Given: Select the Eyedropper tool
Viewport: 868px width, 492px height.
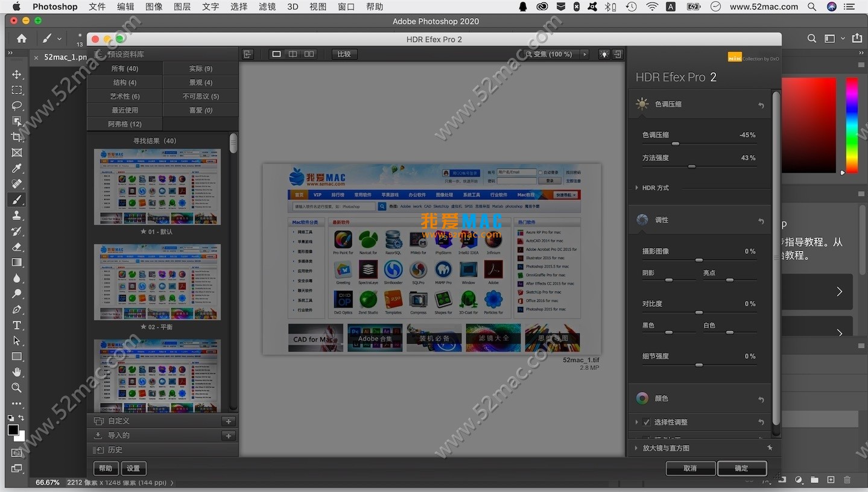Looking at the screenshot, I should (17, 169).
